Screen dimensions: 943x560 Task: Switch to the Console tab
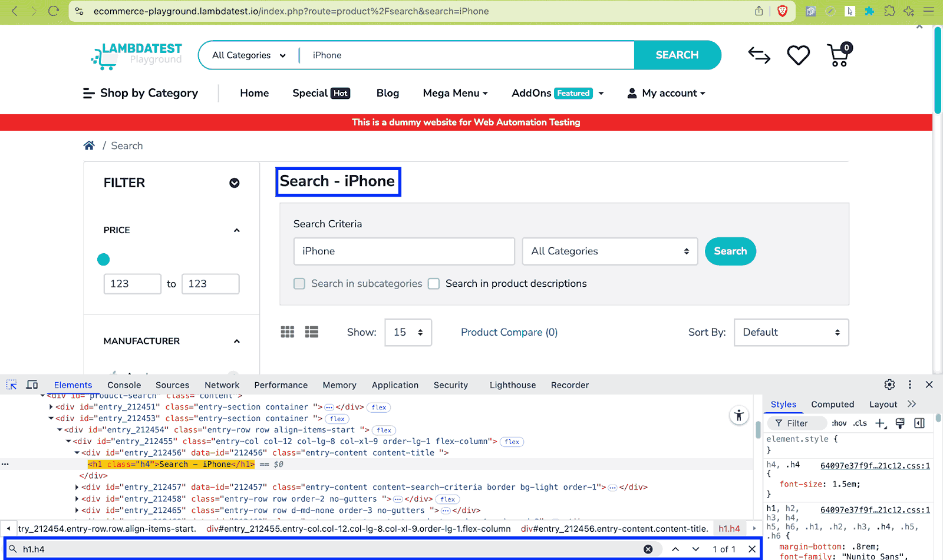click(124, 385)
